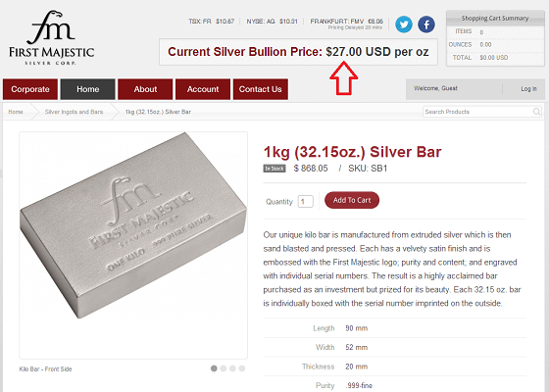Open the About menu tab
Viewport: 549px width, 392px height.
tap(145, 89)
